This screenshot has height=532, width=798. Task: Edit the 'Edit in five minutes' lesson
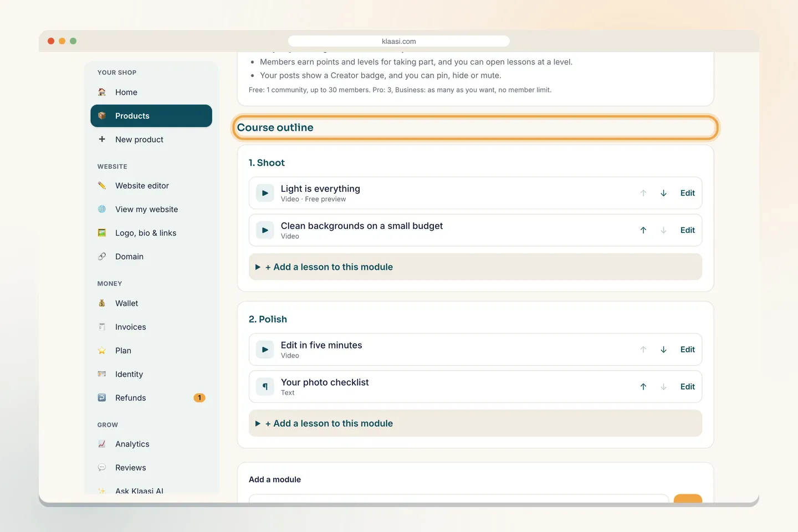pyautogui.click(x=688, y=350)
